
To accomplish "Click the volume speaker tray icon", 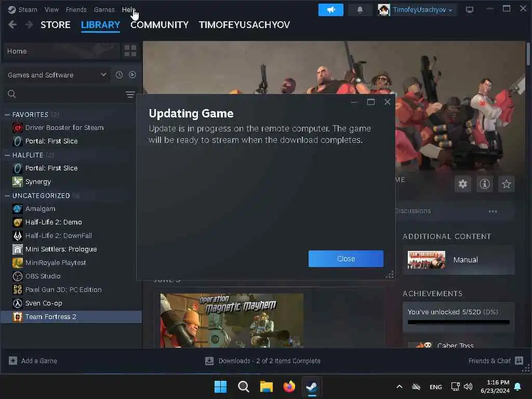I will (x=468, y=387).
